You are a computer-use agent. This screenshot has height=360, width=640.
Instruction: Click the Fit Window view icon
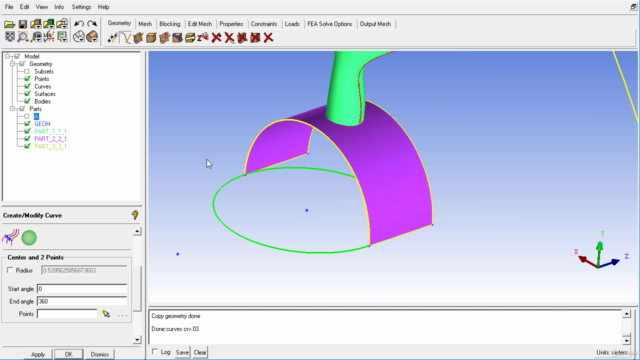(9, 37)
